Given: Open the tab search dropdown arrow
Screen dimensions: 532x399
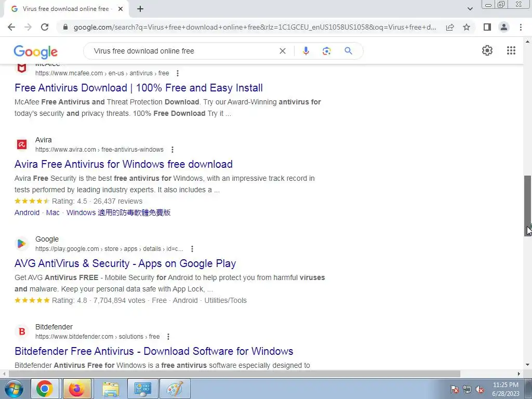Looking at the screenshot, I should [x=470, y=9].
